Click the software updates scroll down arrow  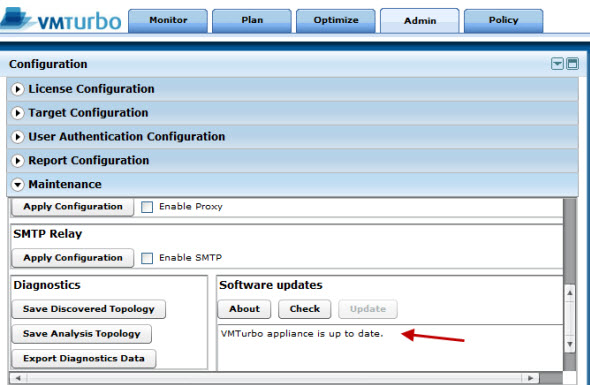tap(570, 344)
